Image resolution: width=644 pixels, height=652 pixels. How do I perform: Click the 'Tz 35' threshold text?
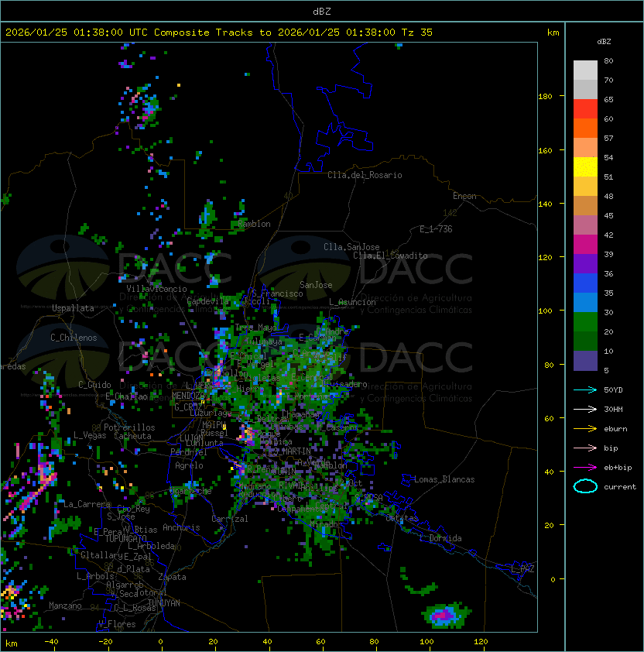(x=417, y=33)
